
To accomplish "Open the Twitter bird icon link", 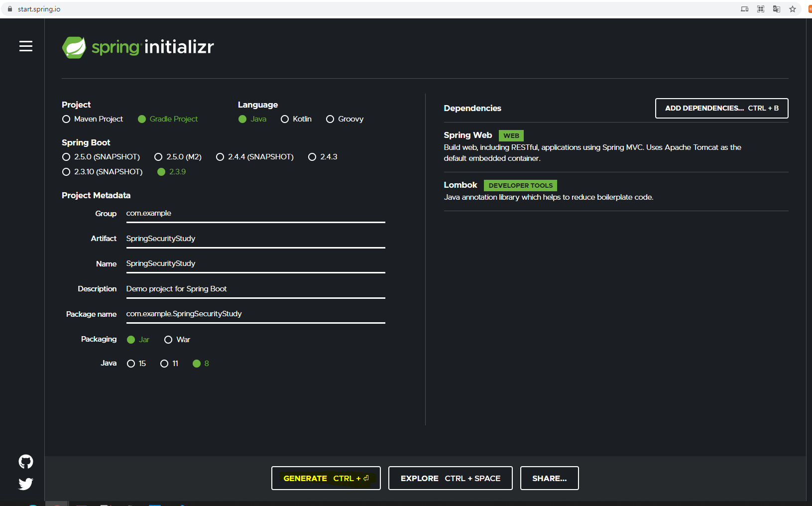I will point(26,484).
